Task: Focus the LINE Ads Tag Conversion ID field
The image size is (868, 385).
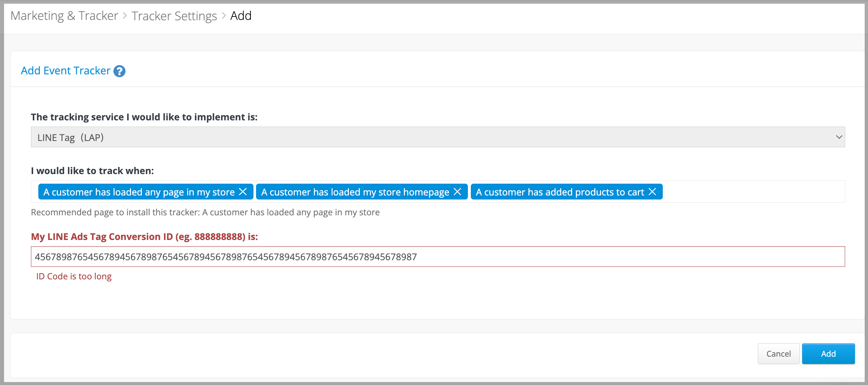Action: (x=438, y=257)
